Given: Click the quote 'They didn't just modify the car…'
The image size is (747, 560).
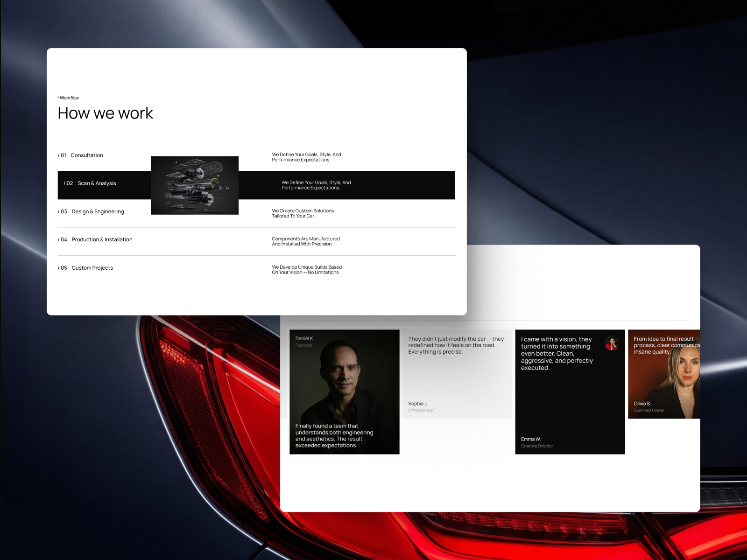Looking at the screenshot, I should coord(456,345).
